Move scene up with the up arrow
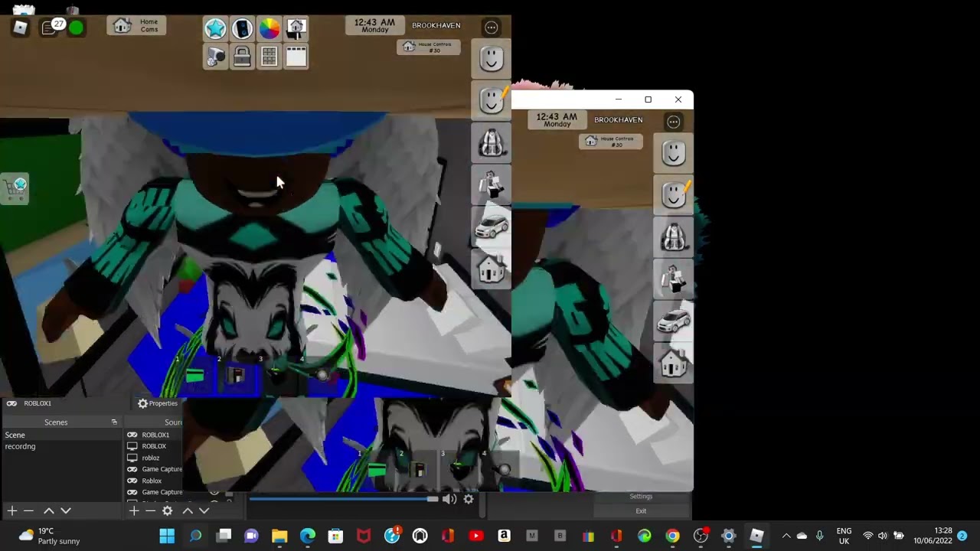Screen dimensions: 980x551 click(48, 510)
